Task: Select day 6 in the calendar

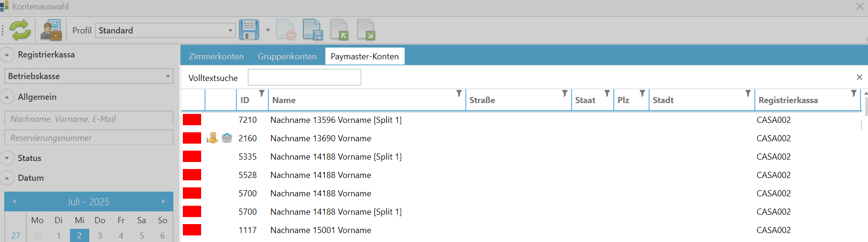Action: point(163,235)
